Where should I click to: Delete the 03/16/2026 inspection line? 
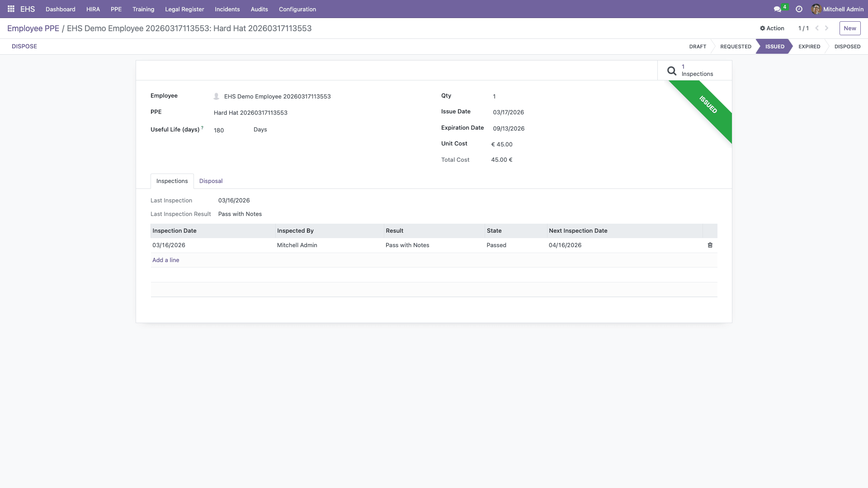710,245
